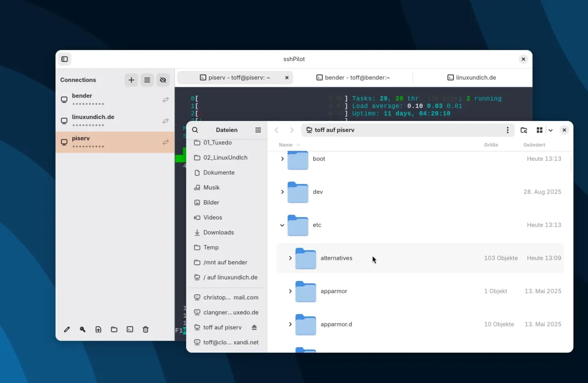Open a terminal from the connections toolbar
588x383 pixels.
pyautogui.click(x=130, y=329)
